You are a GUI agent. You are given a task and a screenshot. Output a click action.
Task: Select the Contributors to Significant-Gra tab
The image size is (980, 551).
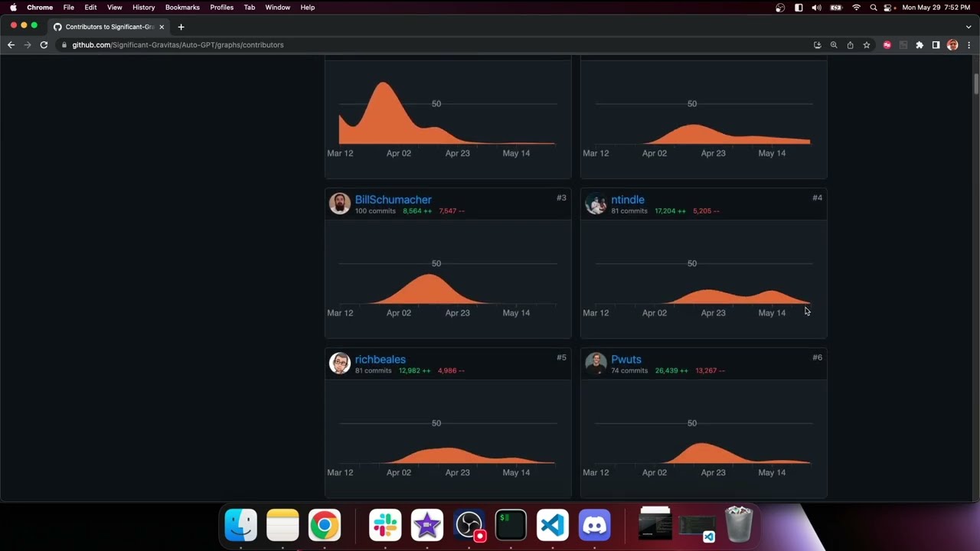[109, 27]
